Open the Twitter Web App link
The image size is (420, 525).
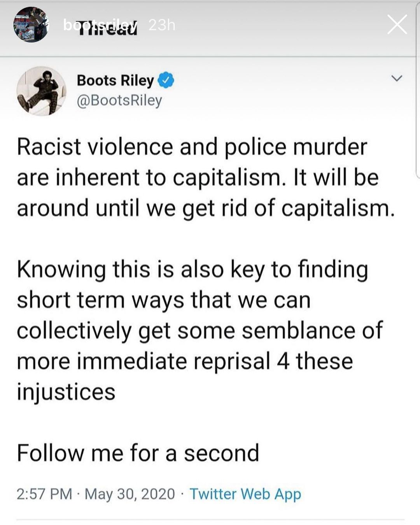[245, 494]
